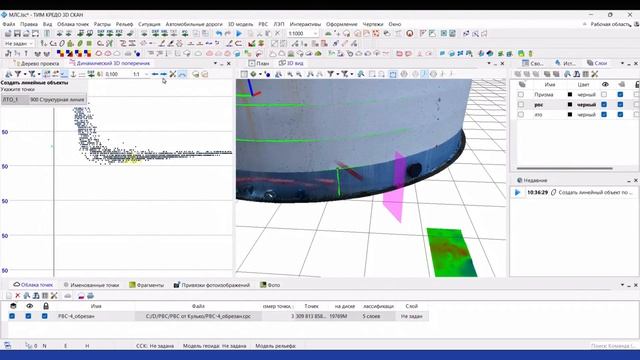This screenshot has width=640, height=360.
Task: Open the 3D view panel options dropdown arrow
Action: click(x=489, y=63)
